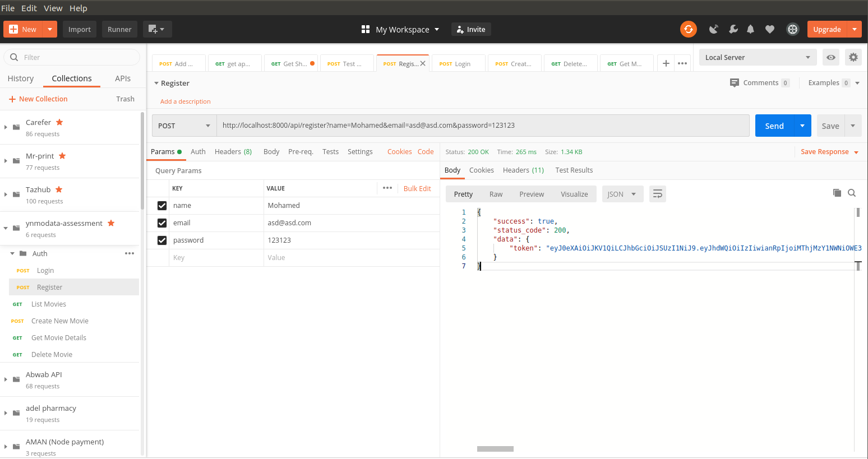Open the environment quick look eye icon
The height and width of the screenshot is (459, 868).
tap(831, 57)
